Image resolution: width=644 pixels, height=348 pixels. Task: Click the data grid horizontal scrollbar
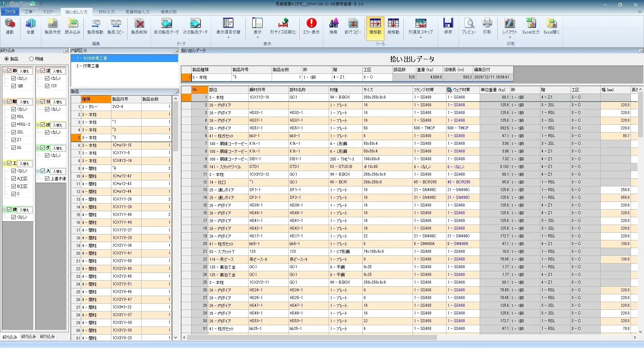[312, 337]
